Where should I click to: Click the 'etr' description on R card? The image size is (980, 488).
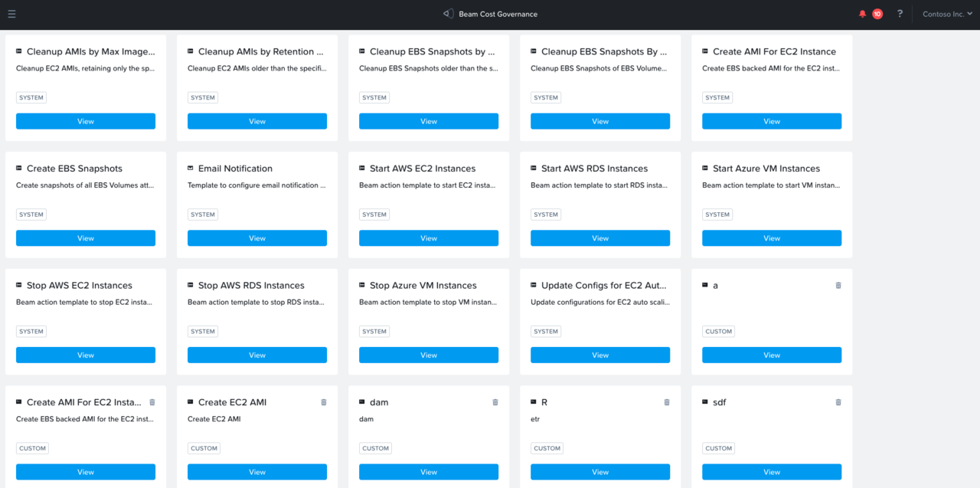tap(535, 419)
